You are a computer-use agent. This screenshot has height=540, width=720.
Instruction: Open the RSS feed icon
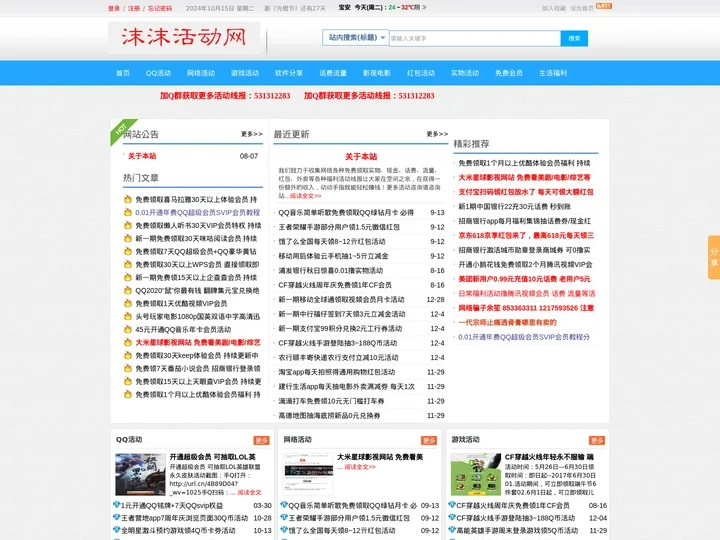pyautogui.click(x=603, y=6)
